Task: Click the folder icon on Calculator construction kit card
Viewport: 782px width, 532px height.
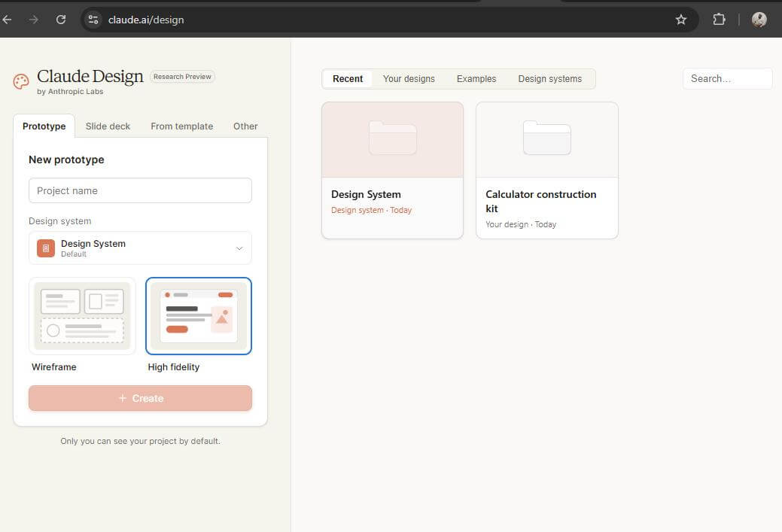Action: (x=546, y=138)
